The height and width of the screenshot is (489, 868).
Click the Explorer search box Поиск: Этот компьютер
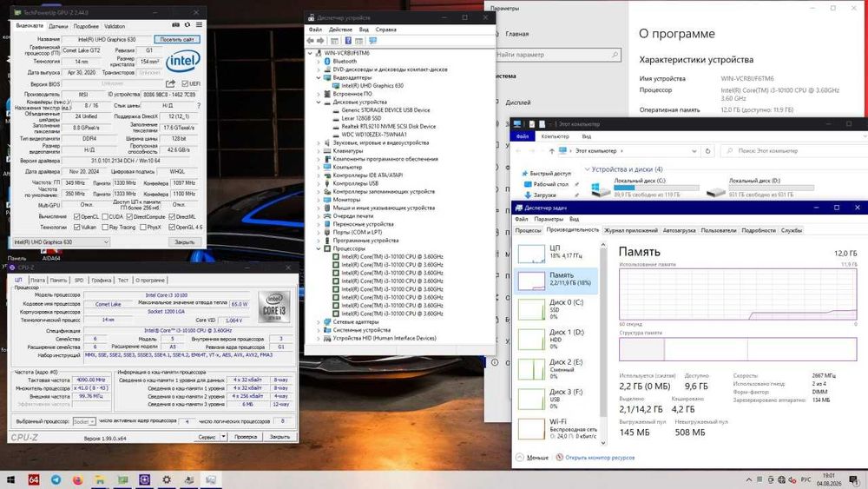pos(794,150)
